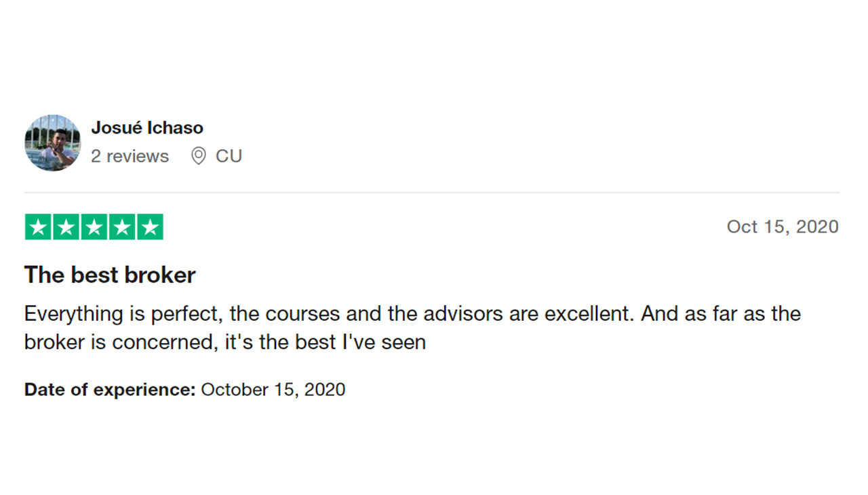Click the phrase 'I've seen' in the review
Image resolution: width=868 pixels, height=495 pixels.
point(393,342)
